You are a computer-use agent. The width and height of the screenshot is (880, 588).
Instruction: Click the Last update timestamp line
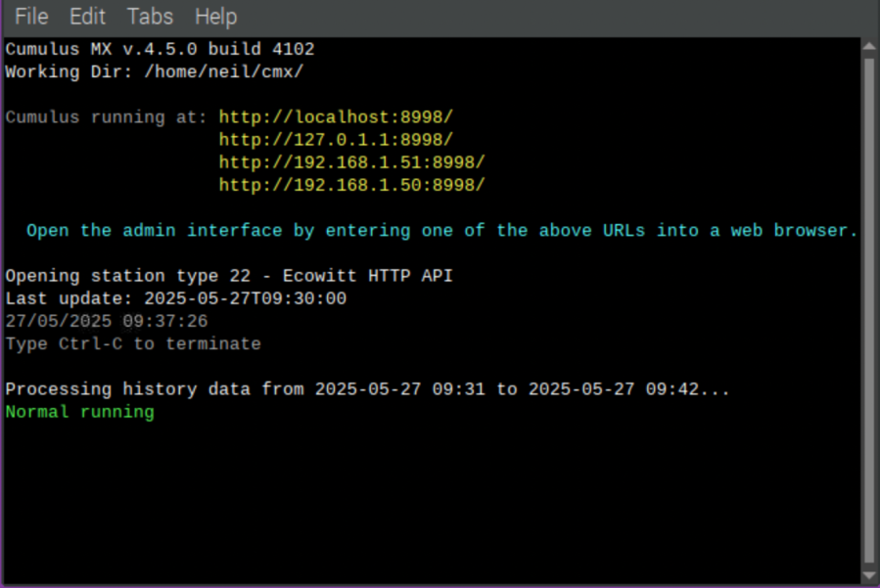pos(174,298)
